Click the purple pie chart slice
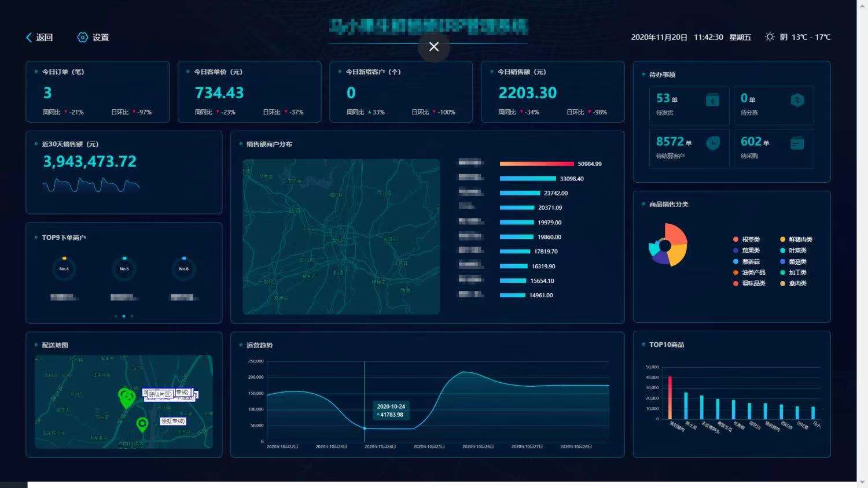Screen dimensions: 868x488 pos(660,258)
